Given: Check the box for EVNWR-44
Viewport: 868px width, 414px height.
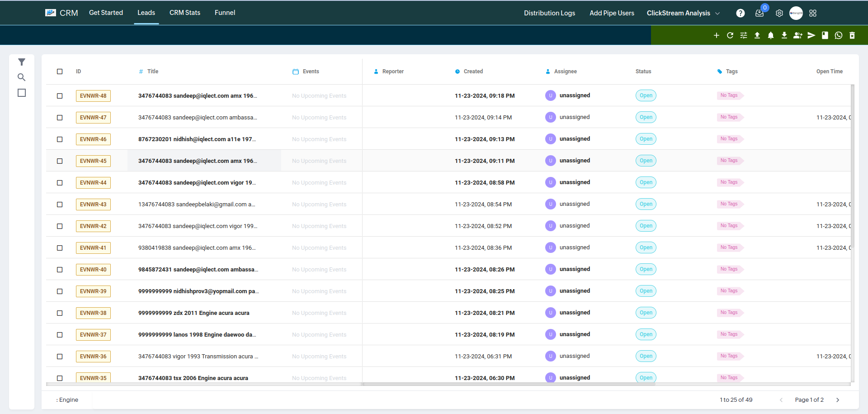Looking at the screenshot, I should point(60,183).
